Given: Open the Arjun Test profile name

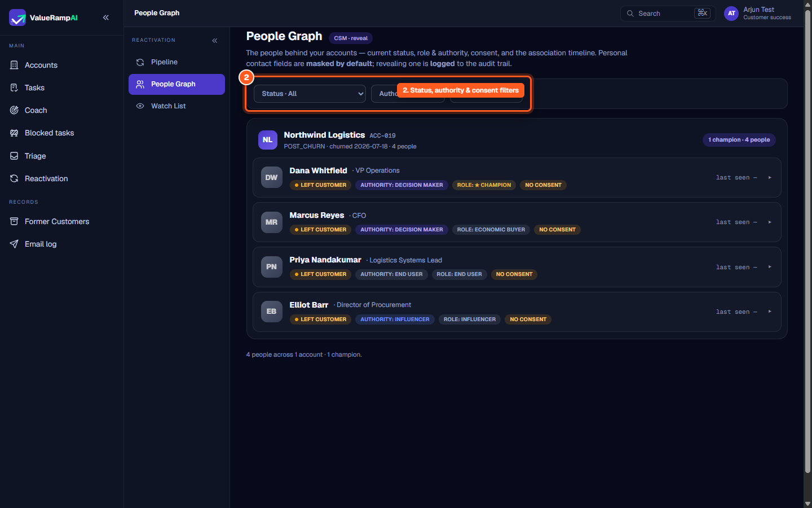Looking at the screenshot, I should [x=758, y=10].
